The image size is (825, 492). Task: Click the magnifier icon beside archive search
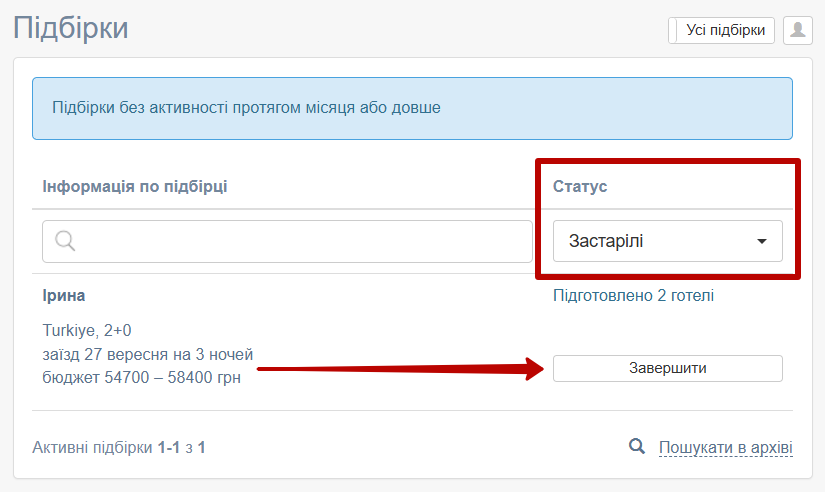(636, 447)
